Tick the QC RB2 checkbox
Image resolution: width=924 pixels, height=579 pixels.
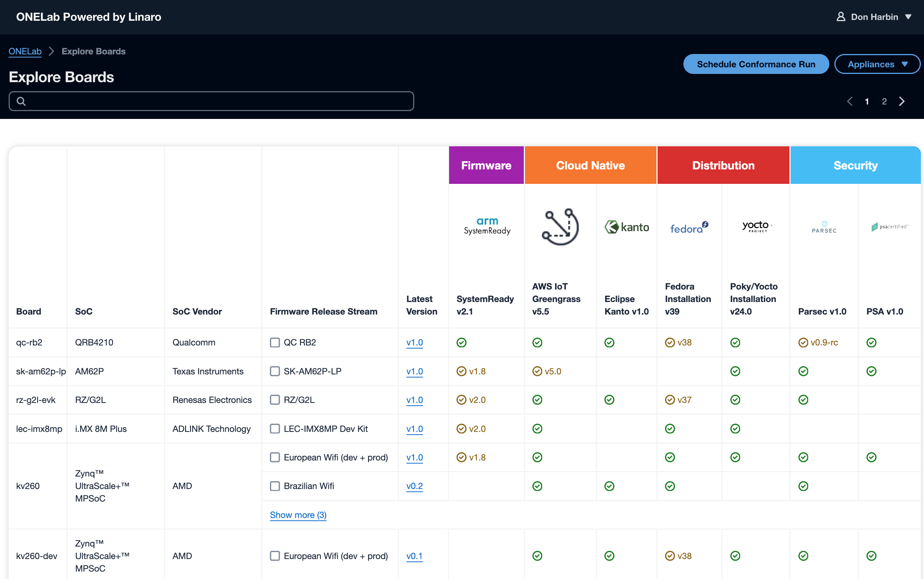point(275,343)
